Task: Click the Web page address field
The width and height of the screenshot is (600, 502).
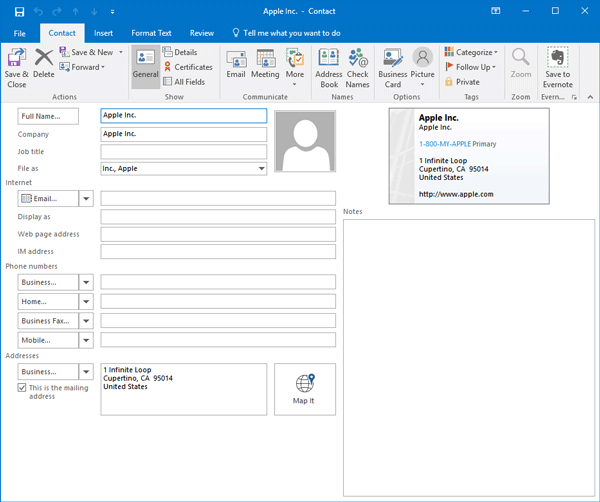Action: click(x=218, y=234)
